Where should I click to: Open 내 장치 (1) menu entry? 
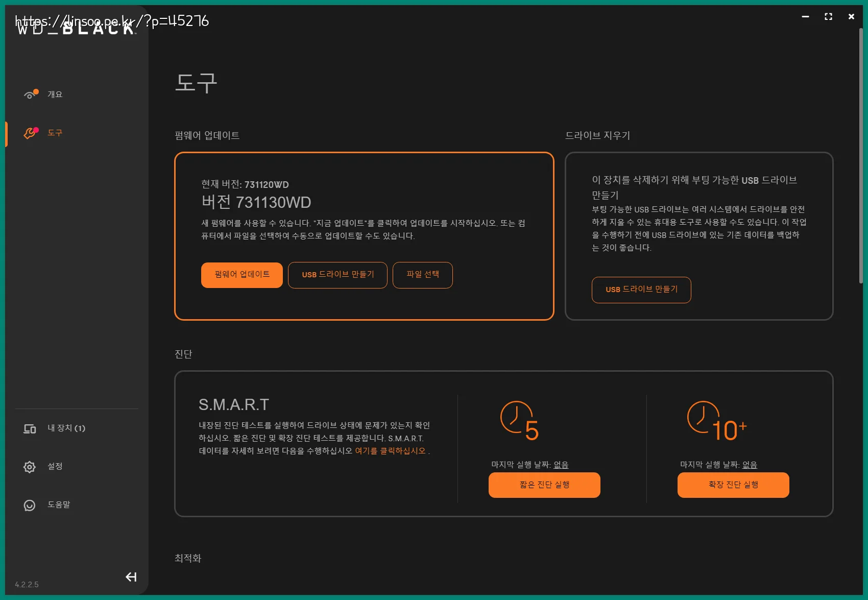point(66,428)
